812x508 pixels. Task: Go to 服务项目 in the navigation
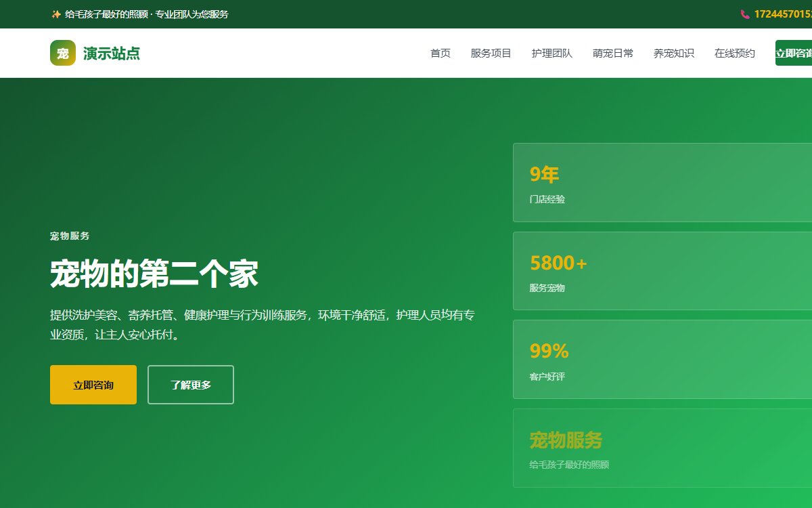(491, 53)
